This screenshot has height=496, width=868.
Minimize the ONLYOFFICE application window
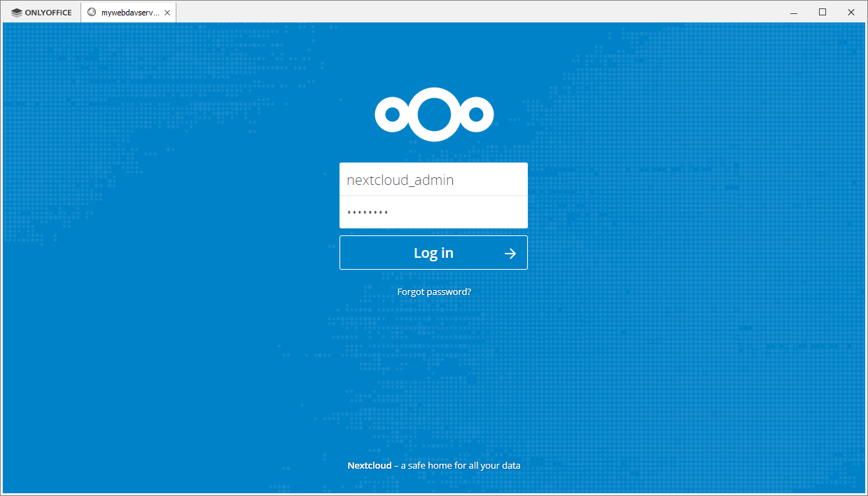click(793, 12)
